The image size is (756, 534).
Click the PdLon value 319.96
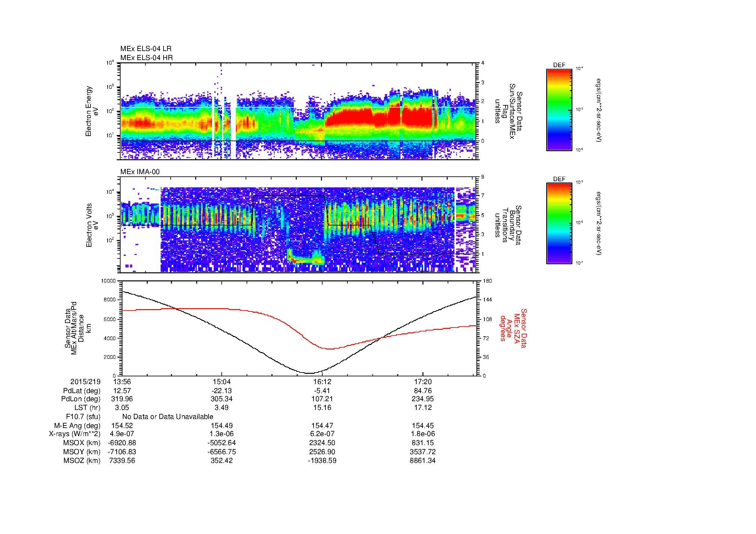pos(122,399)
